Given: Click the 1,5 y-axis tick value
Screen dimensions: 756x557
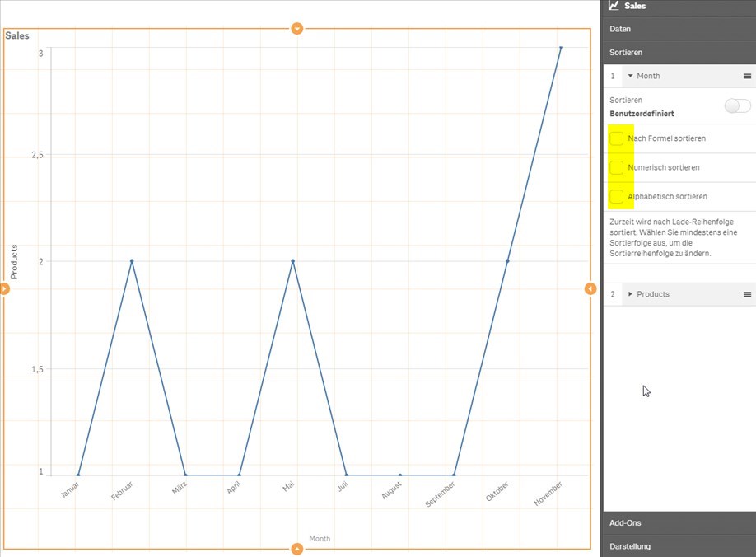Looking at the screenshot, I should (x=37, y=369).
